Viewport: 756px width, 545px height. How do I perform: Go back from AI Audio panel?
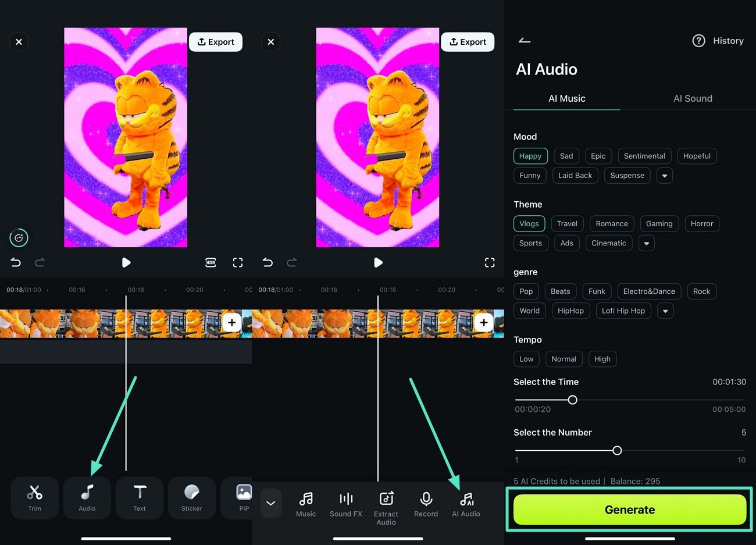click(x=525, y=41)
